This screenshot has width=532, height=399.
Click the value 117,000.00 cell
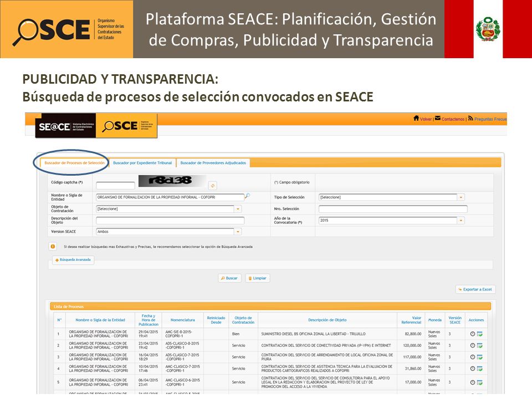tap(412, 357)
